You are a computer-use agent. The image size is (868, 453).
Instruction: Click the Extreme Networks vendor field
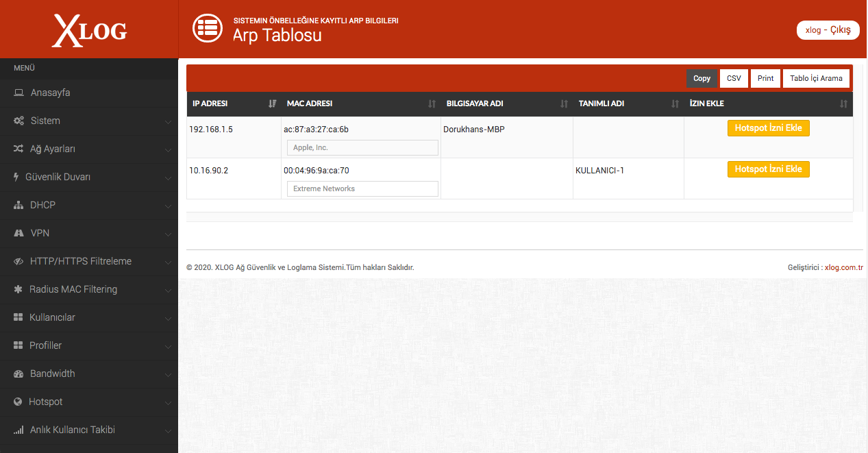coord(362,188)
